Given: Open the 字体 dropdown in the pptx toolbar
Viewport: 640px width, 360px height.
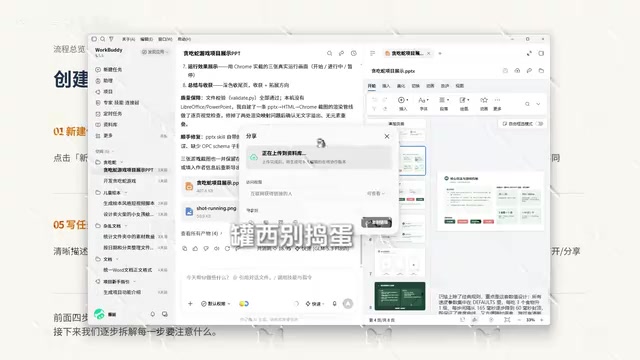Looking at the screenshot, I should (x=423, y=104).
